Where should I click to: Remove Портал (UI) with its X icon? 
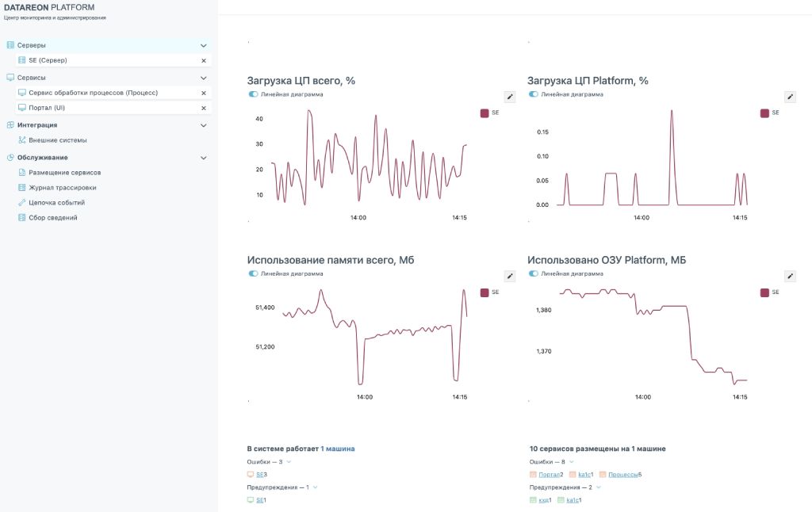(204, 108)
